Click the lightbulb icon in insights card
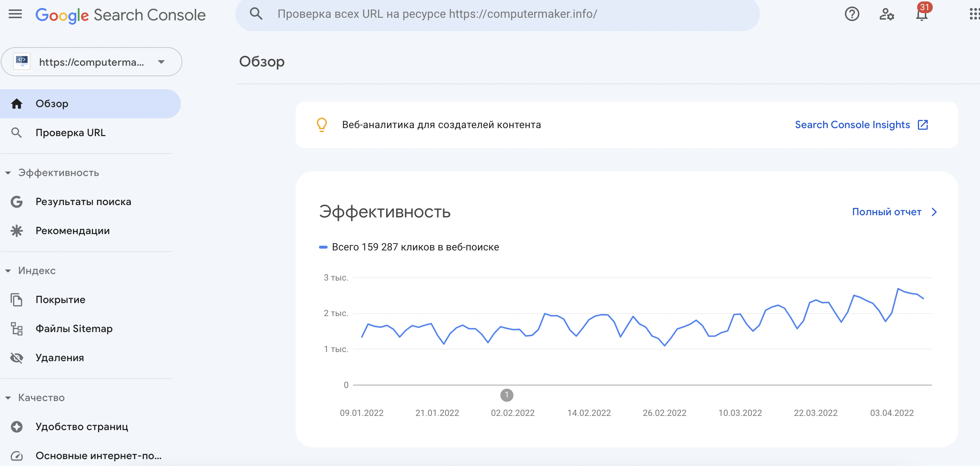Viewport: 980px width, 466px height. [322, 125]
